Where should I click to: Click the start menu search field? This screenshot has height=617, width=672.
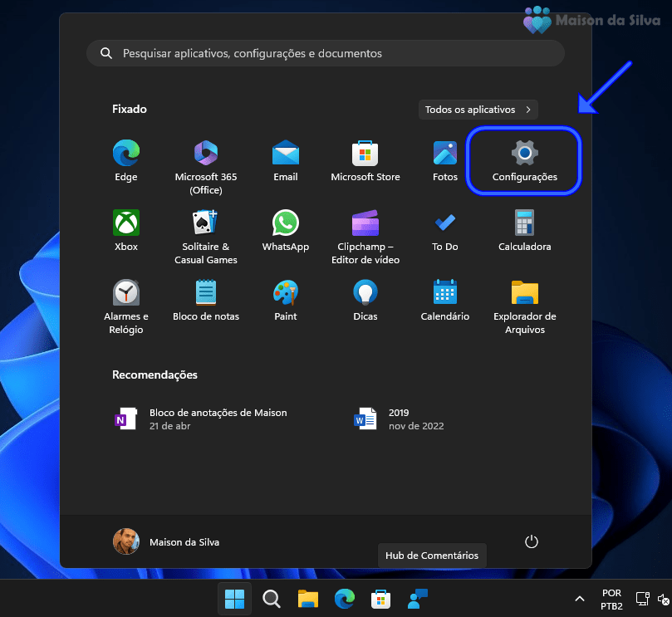pos(326,53)
